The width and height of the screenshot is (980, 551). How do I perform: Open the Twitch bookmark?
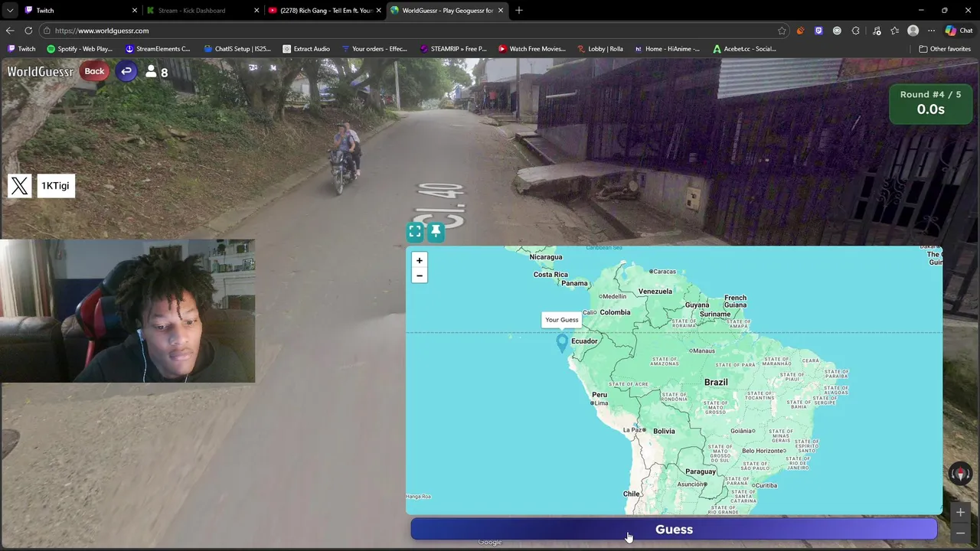pyautogui.click(x=21, y=49)
